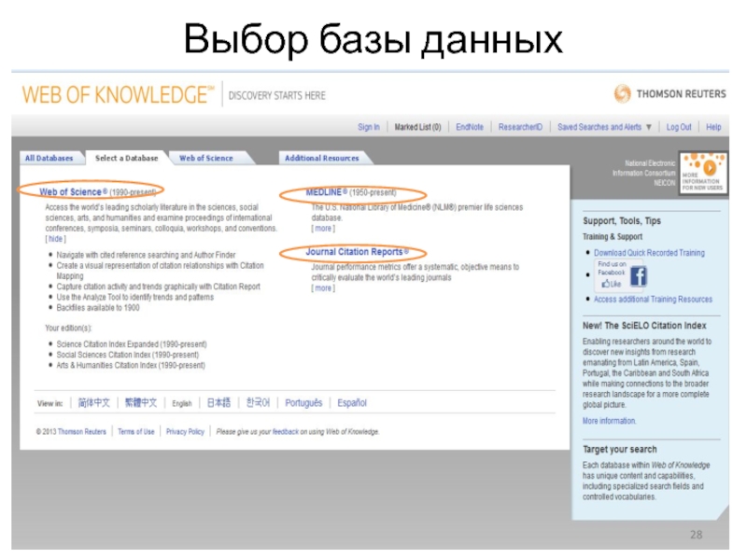This screenshot has height=560, width=747.
Task: View page in Traditional Chinese
Action: click(141, 403)
